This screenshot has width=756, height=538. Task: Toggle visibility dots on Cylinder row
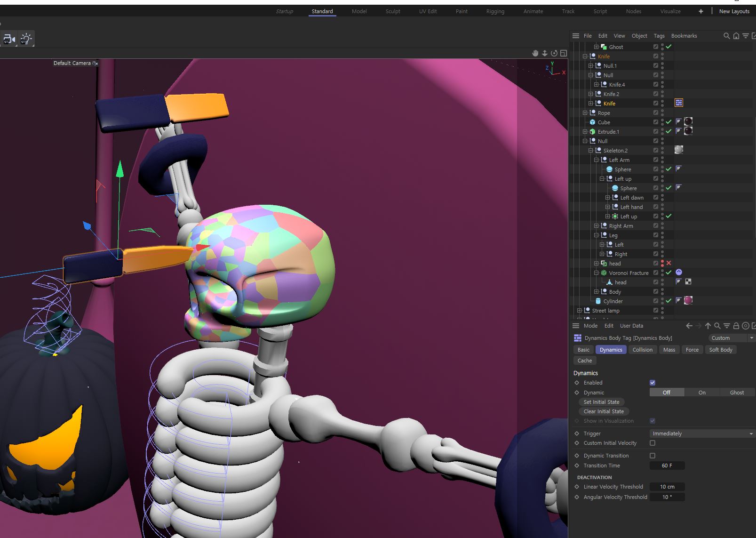click(x=662, y=301)
